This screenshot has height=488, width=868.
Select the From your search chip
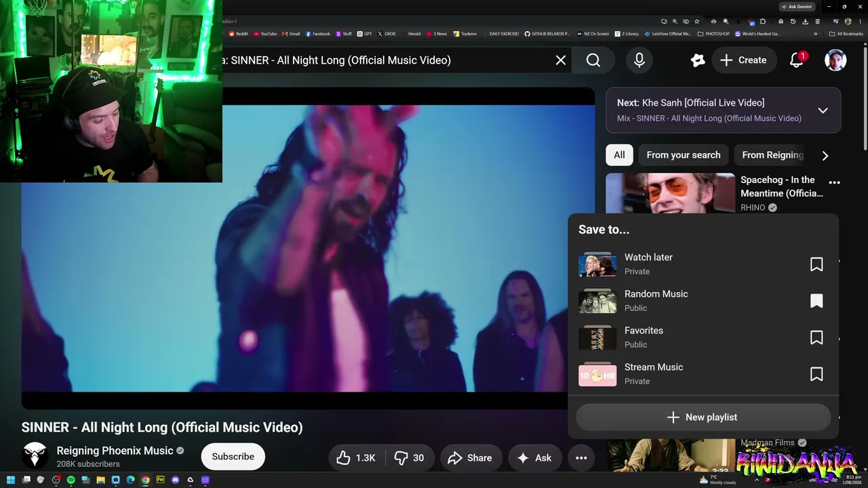684,155
